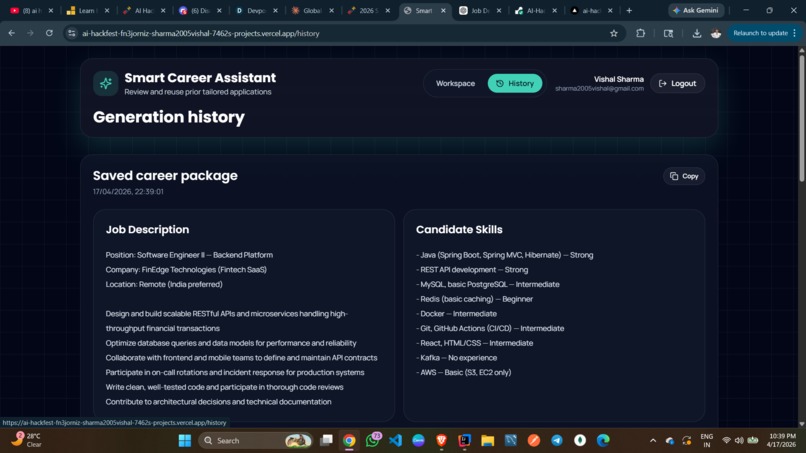Click the 'Candidate Skills' heading
The height and width of the screenshot is (453, 806).
tap(459, 229)
